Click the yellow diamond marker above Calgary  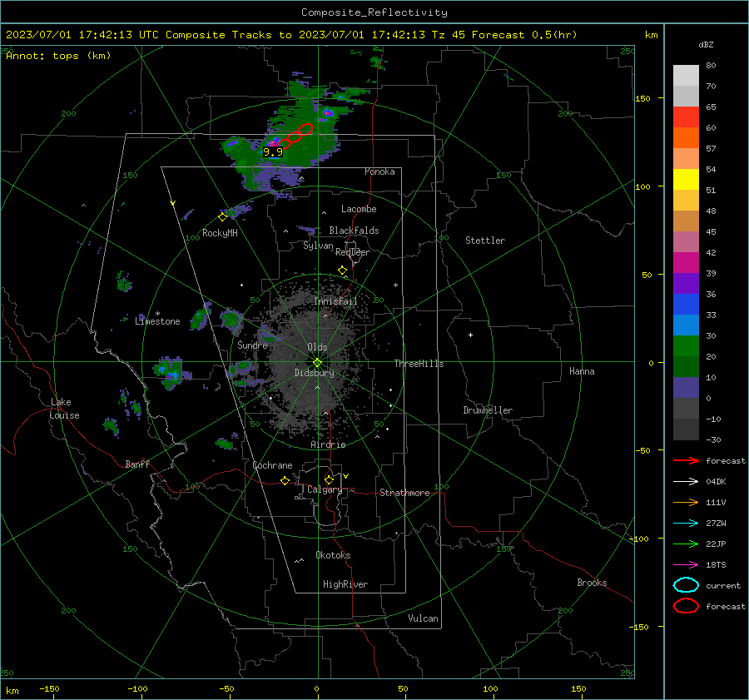[329, 479]
